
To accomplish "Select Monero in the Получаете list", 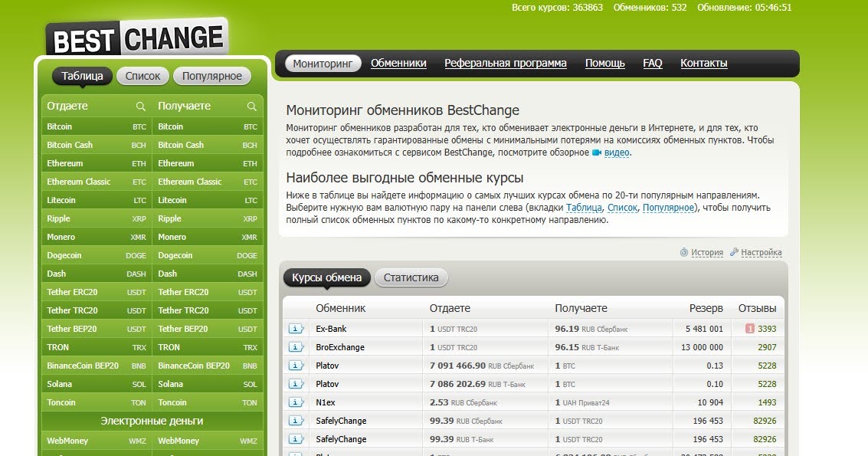I will (x=172, y=237).
